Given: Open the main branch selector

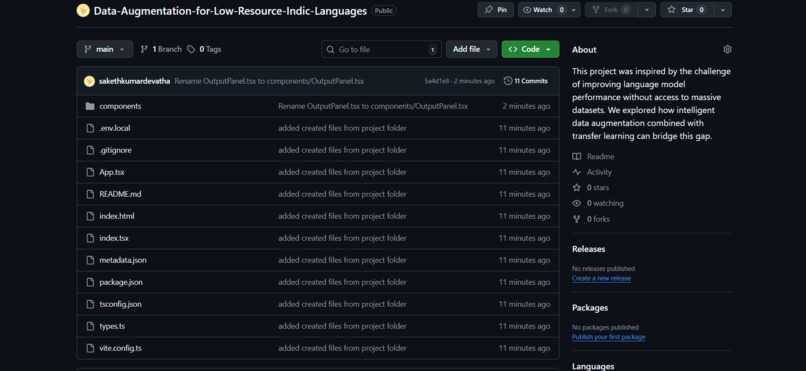Looking at the screenshot, I should (105, 49).
